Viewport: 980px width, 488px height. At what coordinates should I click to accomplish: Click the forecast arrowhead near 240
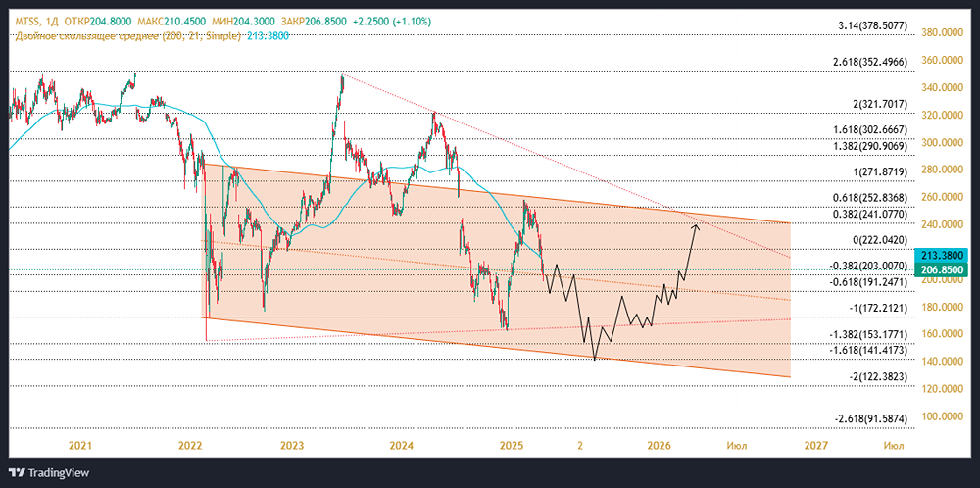696,228
